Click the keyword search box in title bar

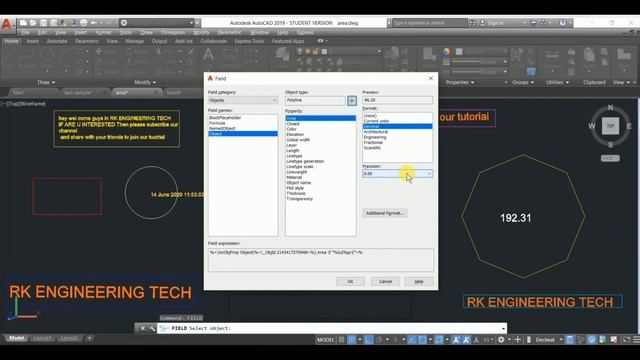[x=429, y=23]
